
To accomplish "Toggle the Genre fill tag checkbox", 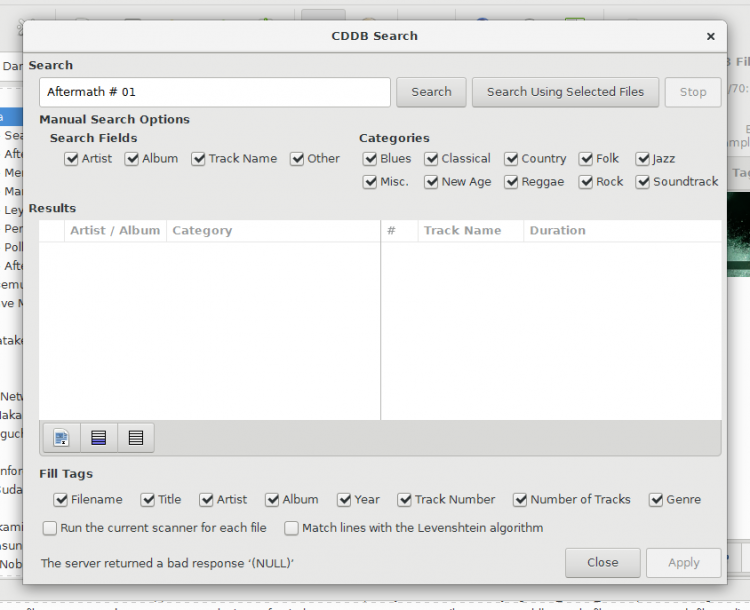I will click(x=656, y=500).
